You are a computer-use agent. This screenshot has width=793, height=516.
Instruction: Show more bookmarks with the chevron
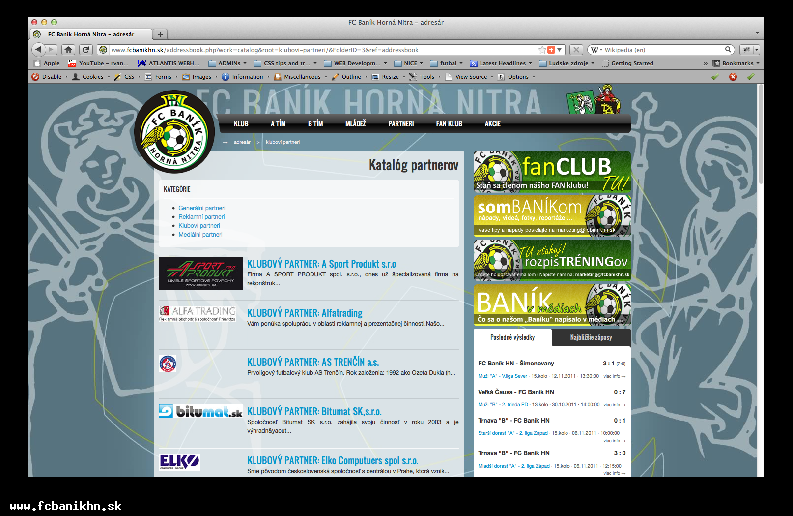point(705,63)
